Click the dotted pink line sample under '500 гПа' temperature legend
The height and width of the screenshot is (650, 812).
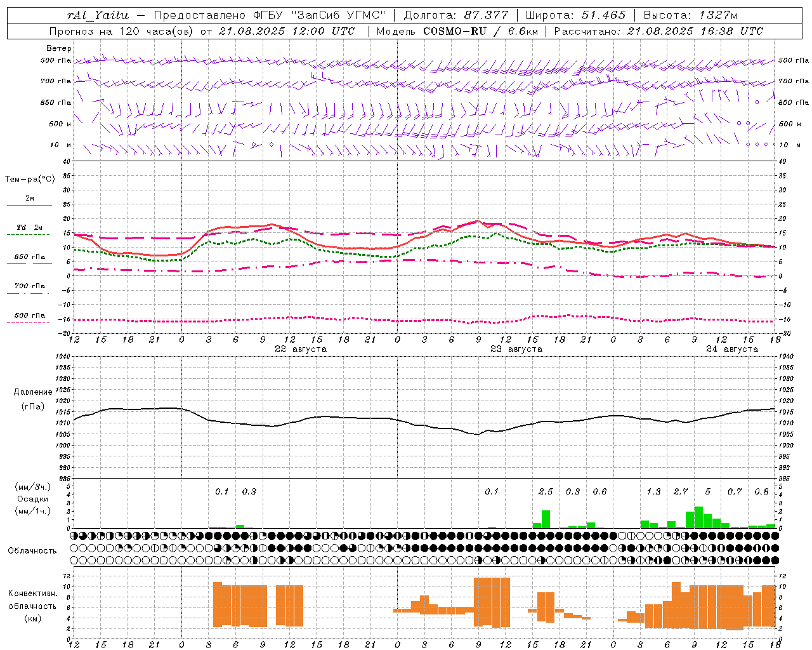click(x=28, y=323)
